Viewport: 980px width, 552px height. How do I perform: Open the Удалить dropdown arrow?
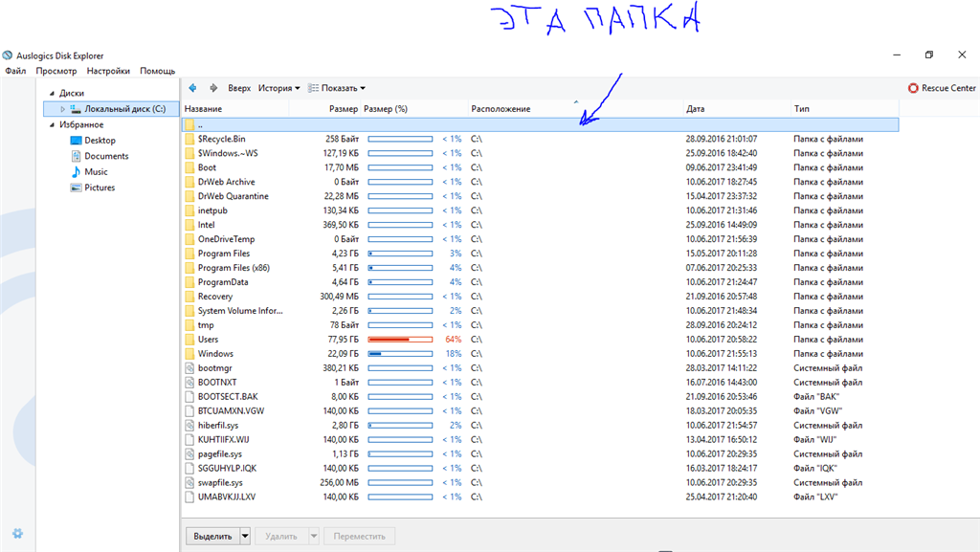pyautogui.click(x=314, y=536)
